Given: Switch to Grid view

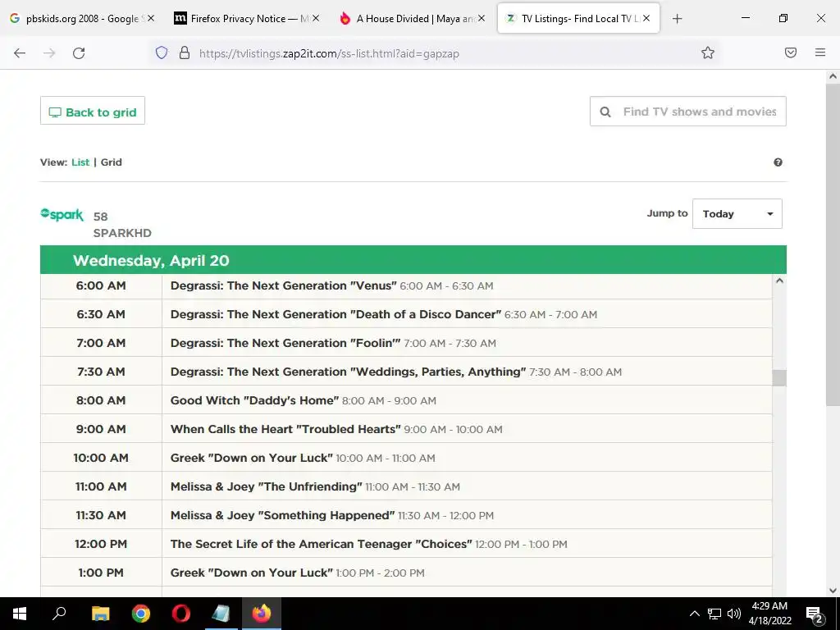Looking at the screenshot, I should (112, 162).
